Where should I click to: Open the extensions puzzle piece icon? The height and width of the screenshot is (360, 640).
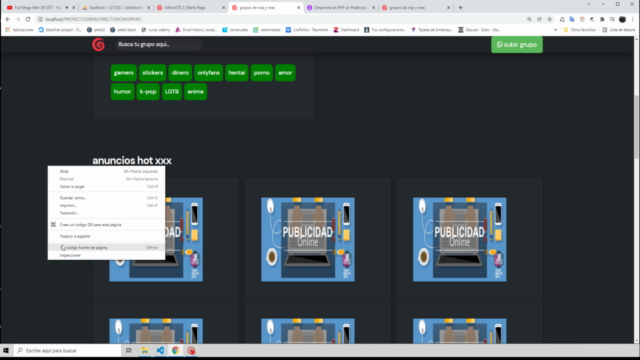[602, 19]
